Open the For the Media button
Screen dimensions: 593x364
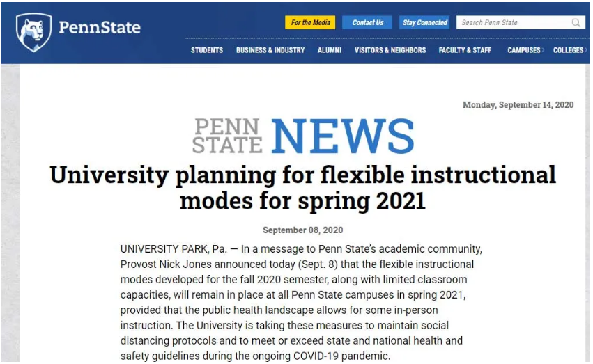310,23
